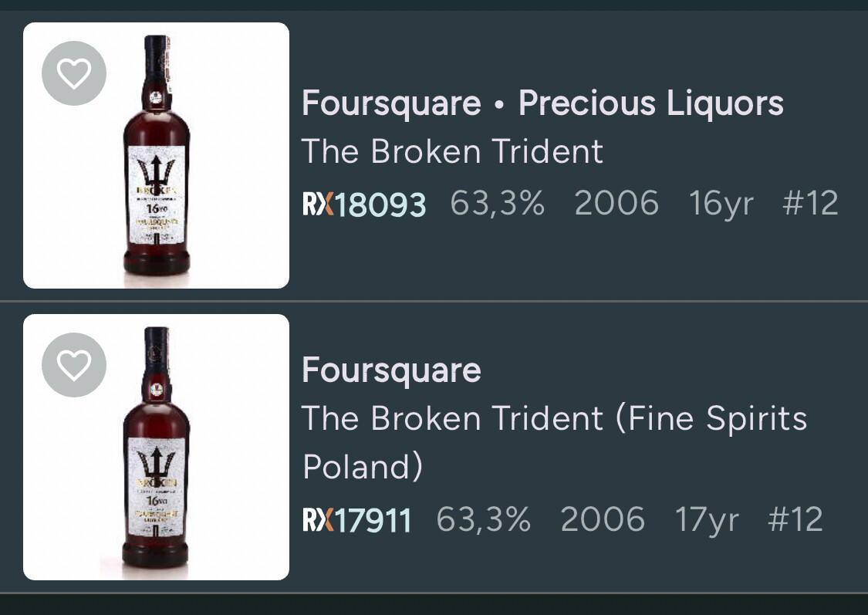Click vintage 2006 in the 16yr entry
The width and height of the screenshot is (868, 615).
pos(616,204)
